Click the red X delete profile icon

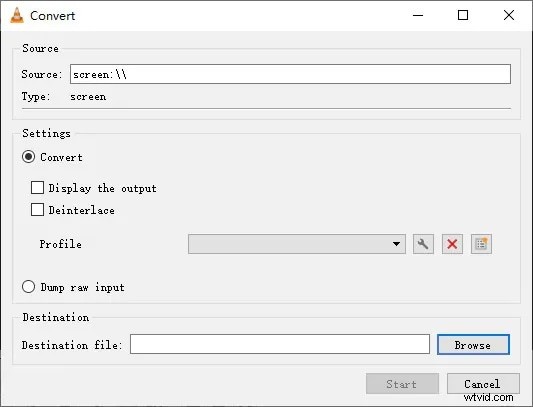(x=452, y=244)
